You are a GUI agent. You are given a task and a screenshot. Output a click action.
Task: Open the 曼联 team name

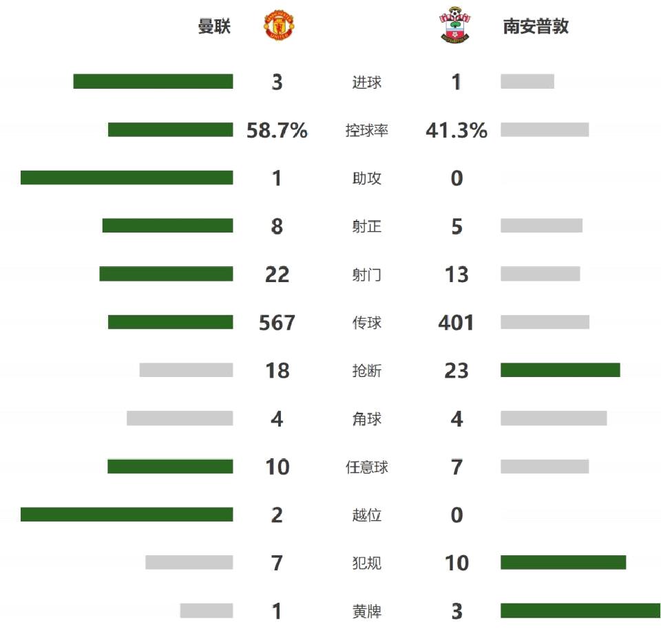[214, 26]
